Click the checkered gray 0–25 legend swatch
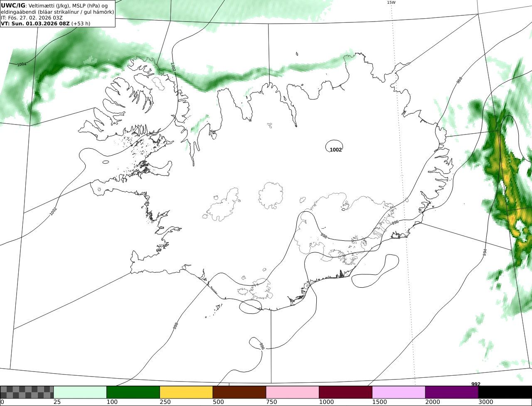The width and height of the screenshot is (532, 406). click(x=27, y=392)
